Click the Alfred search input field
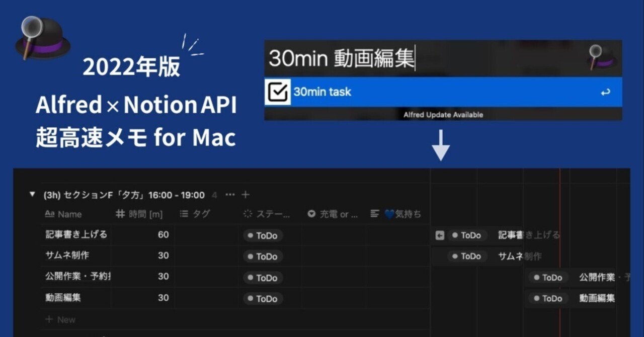 pyautogui.click(x=403, y=56)
